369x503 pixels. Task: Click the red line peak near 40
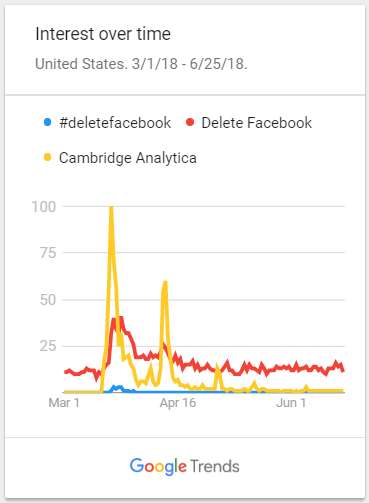117,319
